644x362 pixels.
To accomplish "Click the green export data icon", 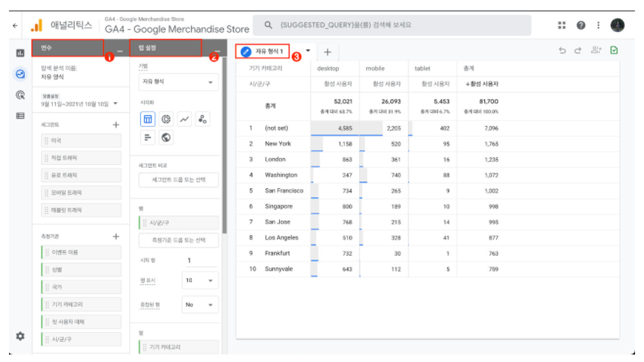I will [614, 50].
